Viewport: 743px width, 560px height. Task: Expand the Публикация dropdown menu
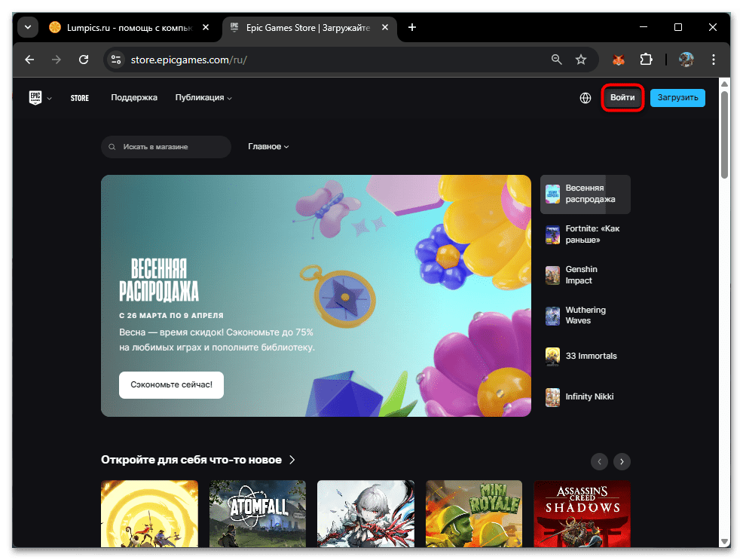pyautogui.click(x=203, y=97)
